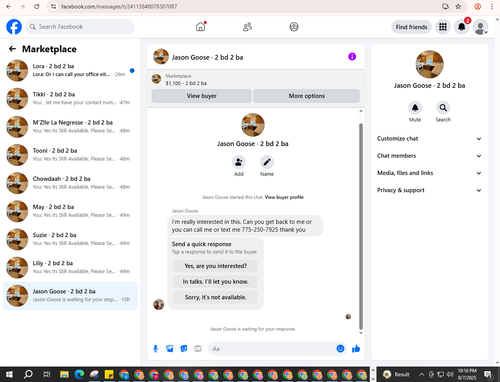
Task: Focus the message input Aa field
Action: 272,349
